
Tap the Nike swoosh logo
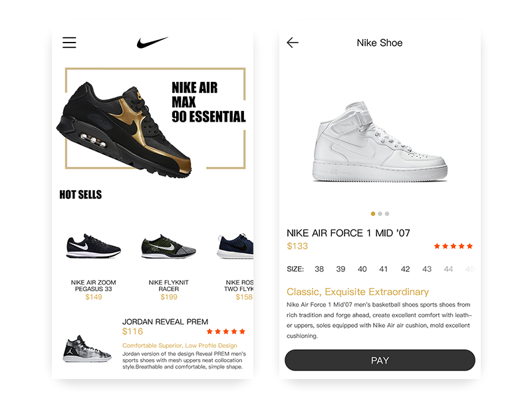152,43
